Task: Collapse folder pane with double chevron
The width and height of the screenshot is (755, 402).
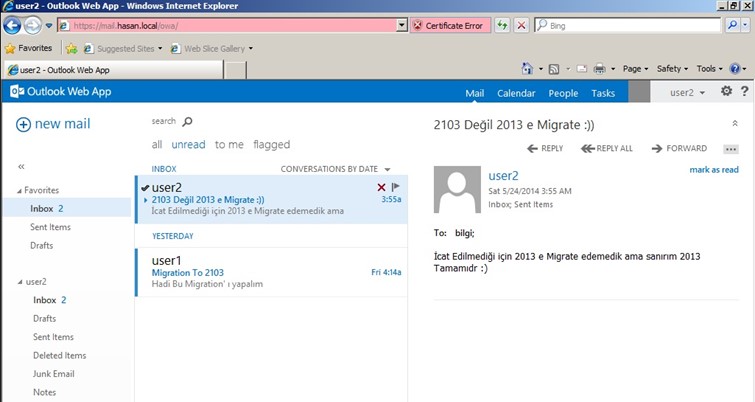Action: pos(21,167)
